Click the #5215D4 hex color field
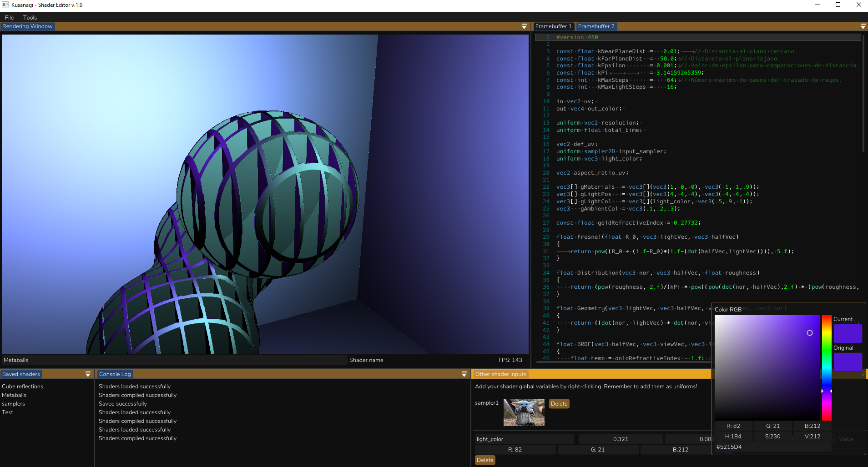This screenshot has width=868, height=467. (x=773, y=447)
